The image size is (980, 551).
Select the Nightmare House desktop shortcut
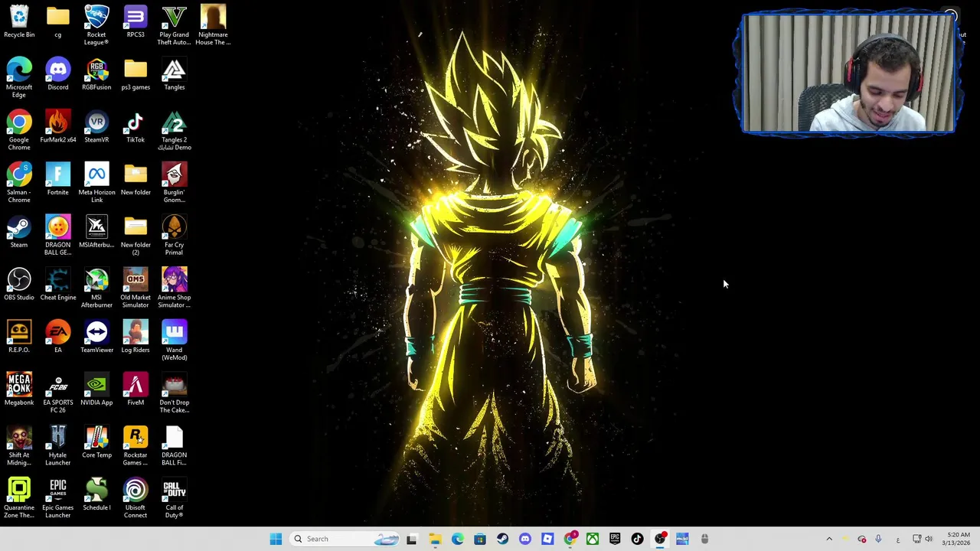(x=213, y=24)
